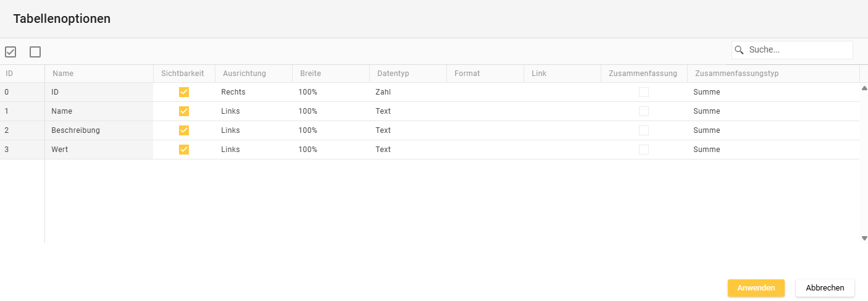Image resolution: width=868 pixels, height=301 pixels.
Task: Click the scroll down arrow
Action: tap(864, 238)
